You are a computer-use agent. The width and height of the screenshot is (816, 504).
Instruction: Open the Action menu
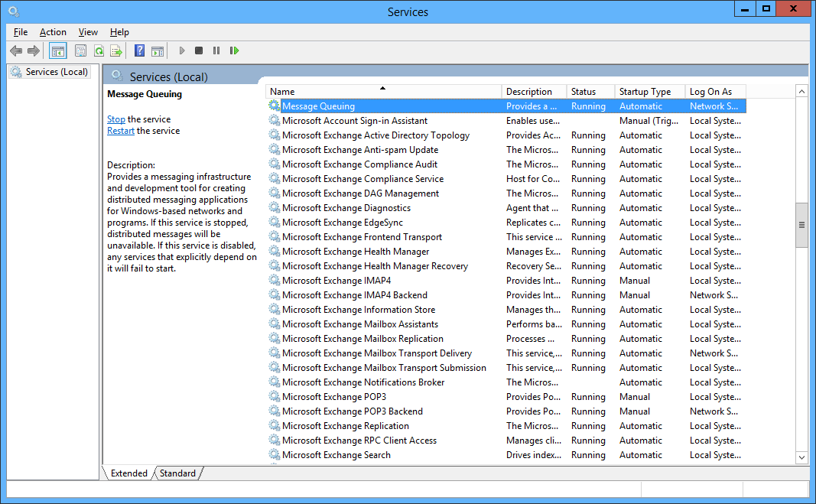(53, 32)
